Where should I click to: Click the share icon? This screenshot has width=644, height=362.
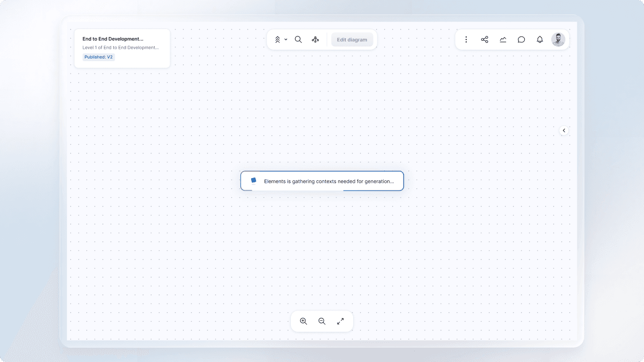tap(485, 40)
